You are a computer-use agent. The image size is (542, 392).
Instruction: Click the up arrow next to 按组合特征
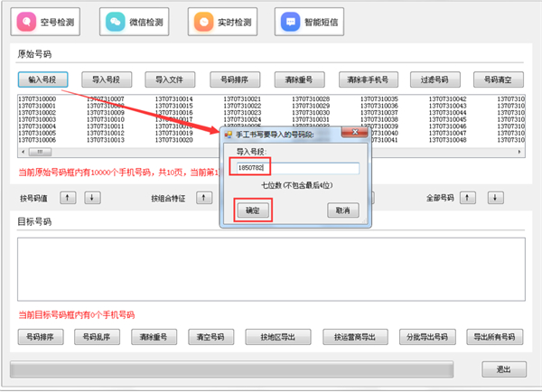206,197
